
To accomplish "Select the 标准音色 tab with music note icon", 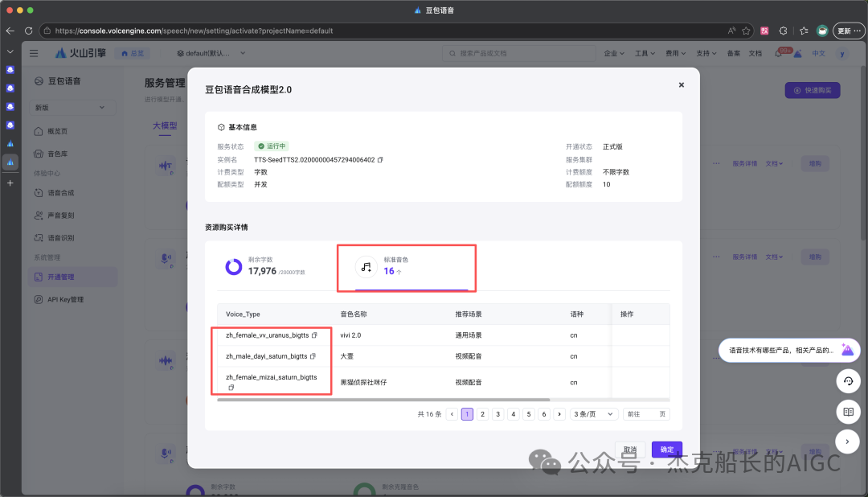I will click(x=411, y=268).
